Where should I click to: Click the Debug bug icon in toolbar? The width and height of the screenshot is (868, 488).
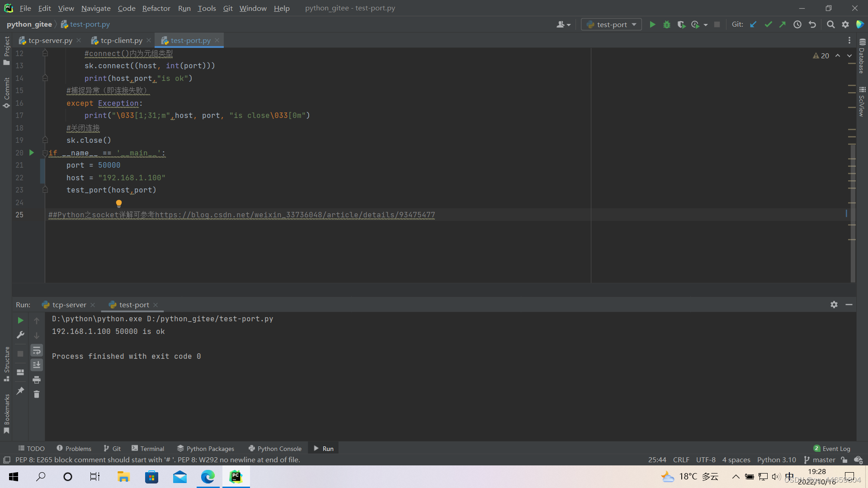(667, 24)
